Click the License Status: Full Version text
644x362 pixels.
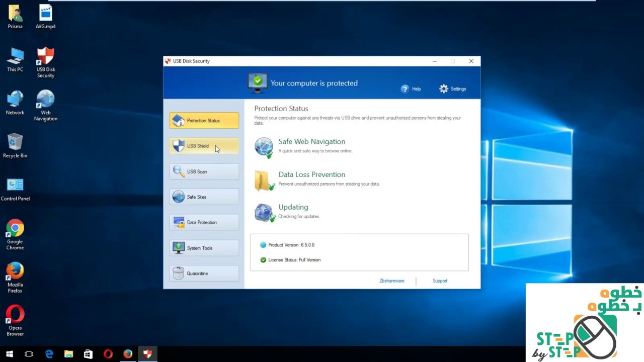[x=294, y=260]
